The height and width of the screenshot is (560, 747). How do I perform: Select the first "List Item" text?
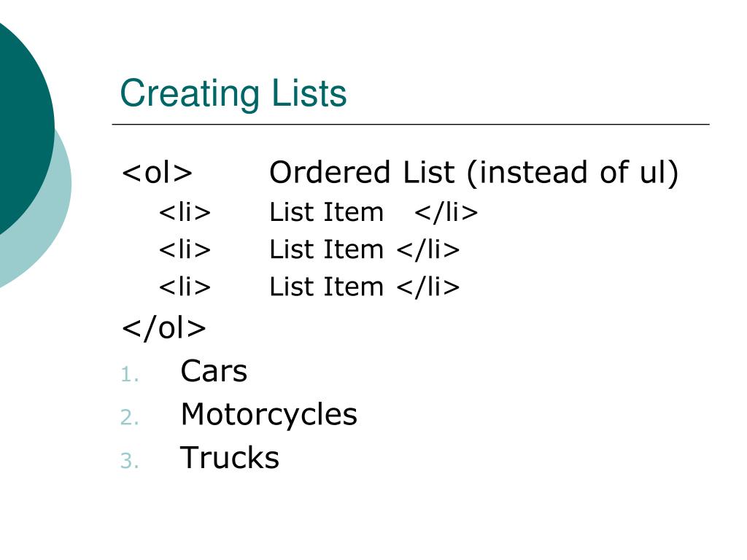326,213
